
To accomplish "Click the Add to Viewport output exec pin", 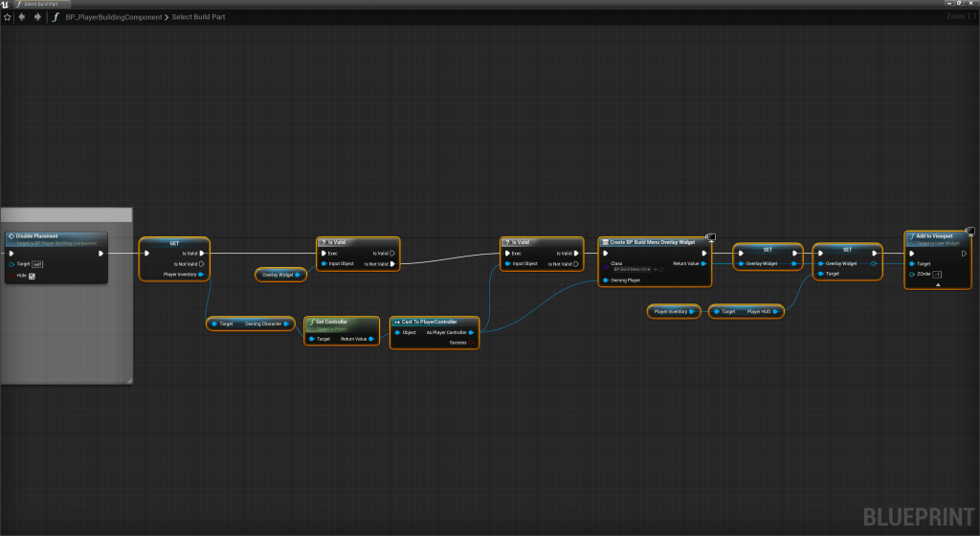I will pyautogui.click(x=966, y=254).
